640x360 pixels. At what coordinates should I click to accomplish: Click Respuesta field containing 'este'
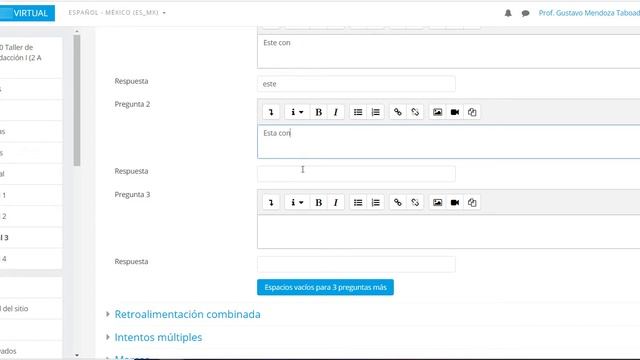[x=356, y=84]
